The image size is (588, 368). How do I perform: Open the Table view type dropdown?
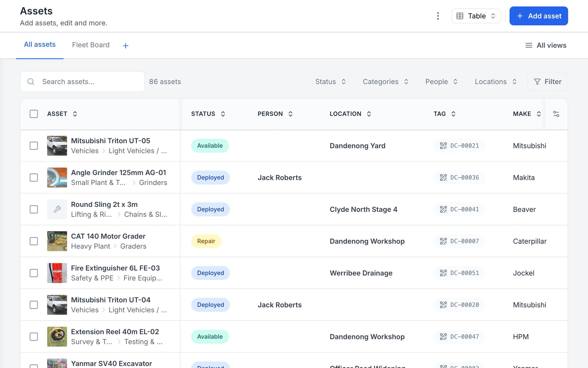476,16
